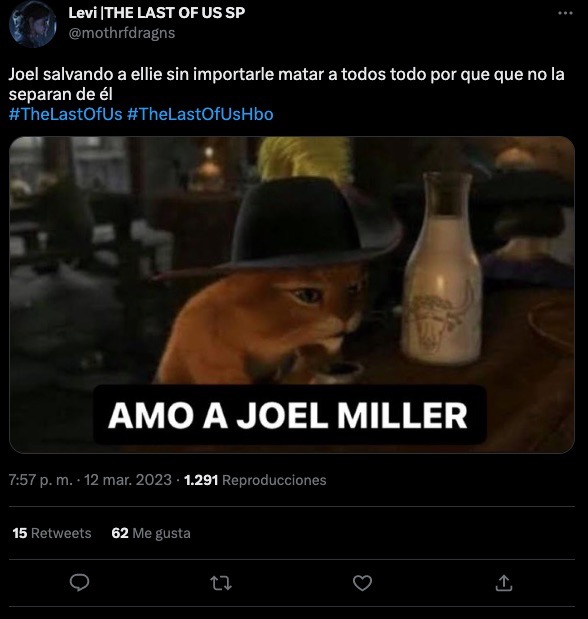Viewport: 588px width, 619px height.
Task: Open the three-dot more options menu
Action: (565, 13)
